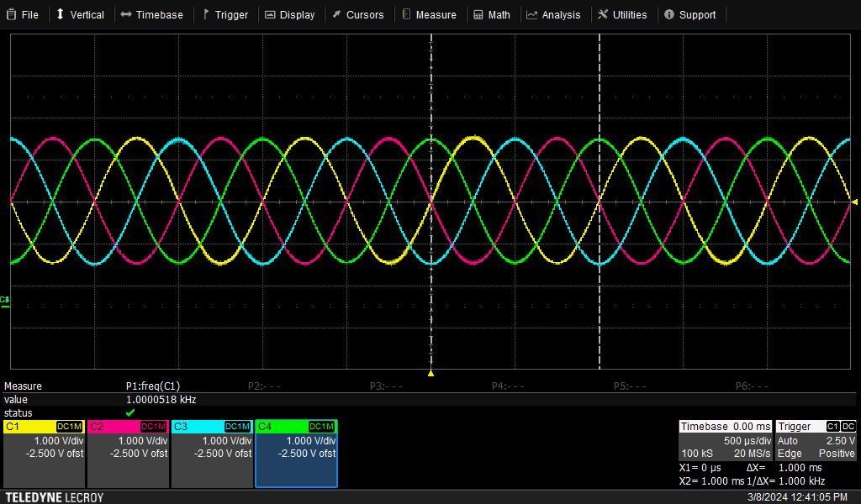
Task: Click the X2= 1.000 ms cursor readout
Action: click(x=711, y=481)
